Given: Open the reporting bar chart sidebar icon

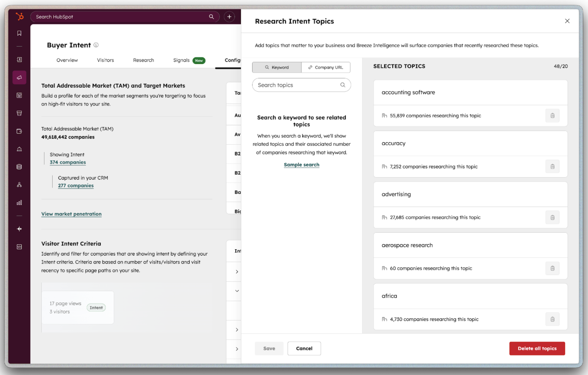Looking at the screenshot, I should (x=19, y=203).
